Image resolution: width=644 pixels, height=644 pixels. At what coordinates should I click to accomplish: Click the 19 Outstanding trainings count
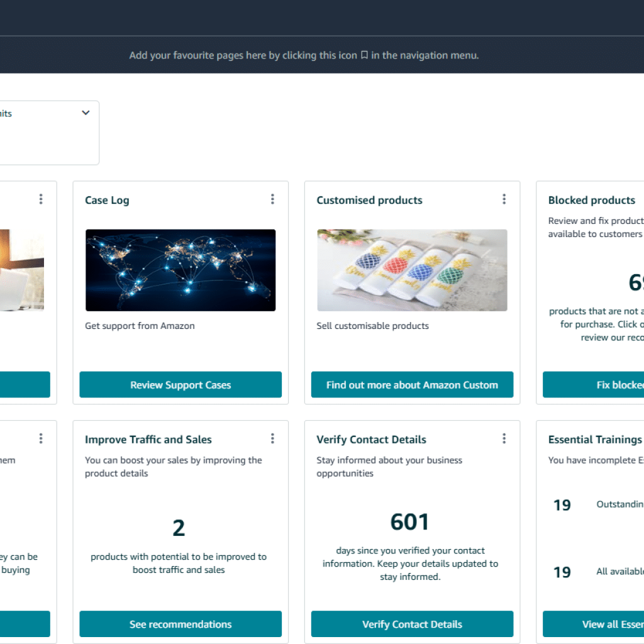[x=562, y=504]
